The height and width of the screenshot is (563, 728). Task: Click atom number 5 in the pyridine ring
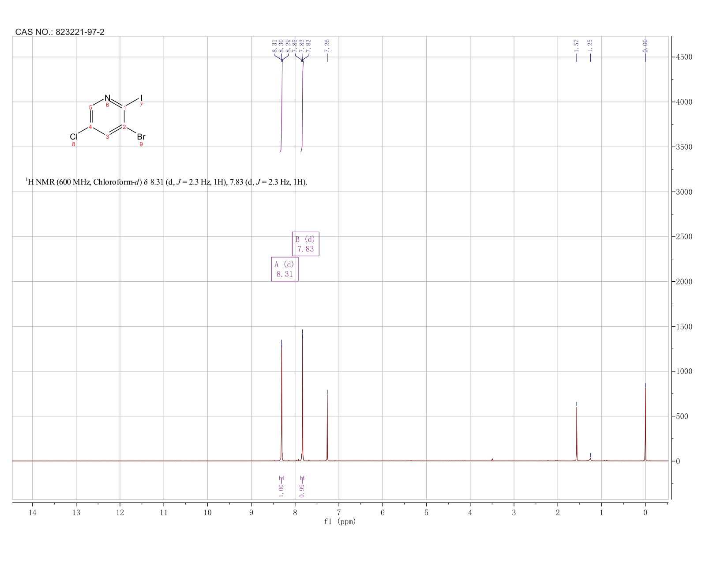[90, 107]
